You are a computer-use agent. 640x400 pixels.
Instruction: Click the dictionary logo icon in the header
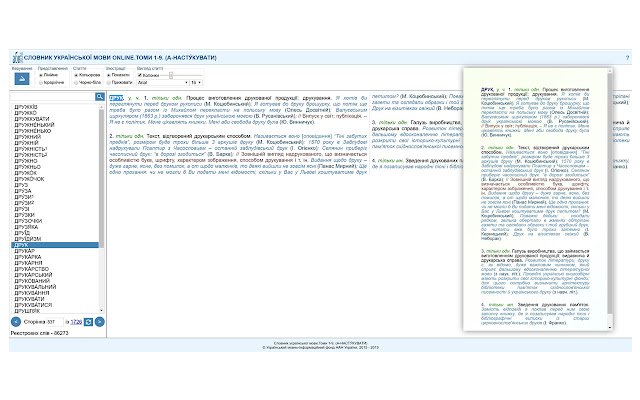click(x=17, y=58)
